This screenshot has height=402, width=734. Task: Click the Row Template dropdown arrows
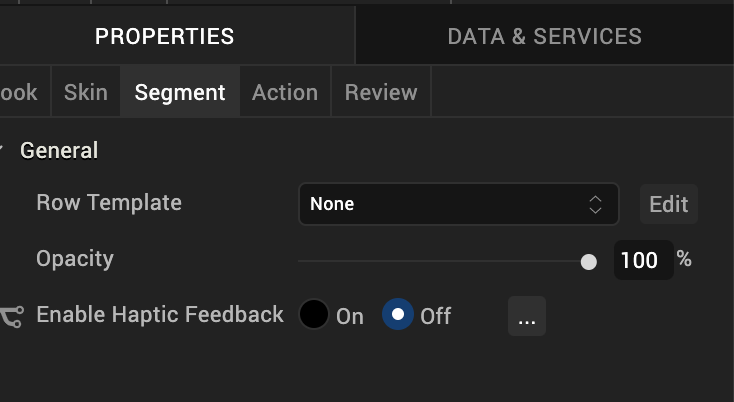point(595,204)
